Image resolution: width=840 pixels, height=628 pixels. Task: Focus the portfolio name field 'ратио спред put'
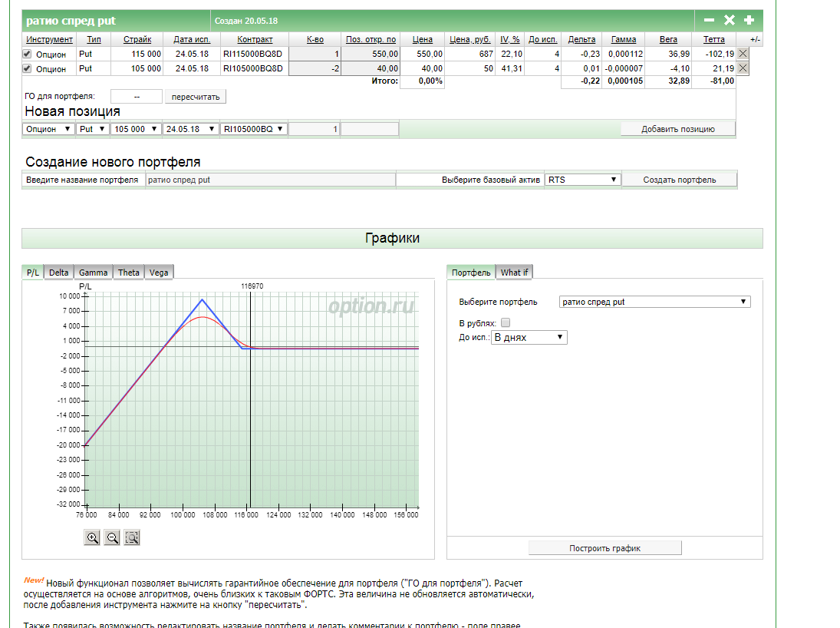point(271,180)
